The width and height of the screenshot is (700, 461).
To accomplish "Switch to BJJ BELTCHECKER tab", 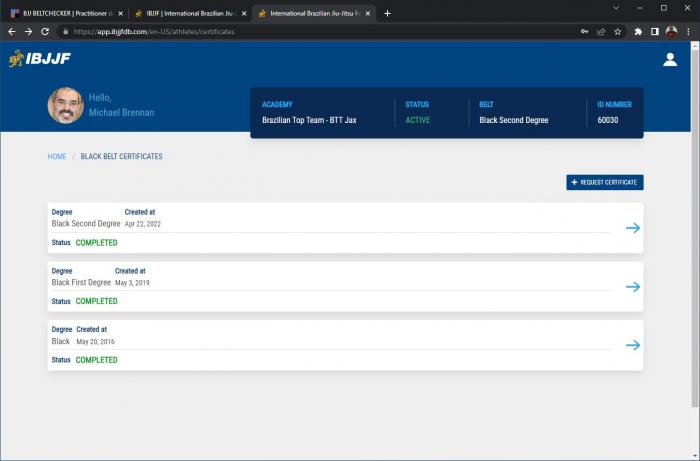I will point(65,13).
